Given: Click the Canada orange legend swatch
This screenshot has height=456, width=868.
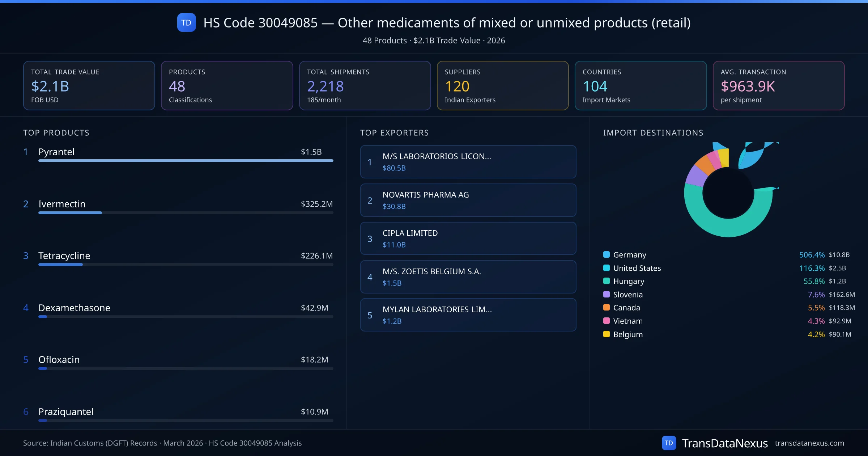Looking at the screenshot, I should [x=607, y=307].
